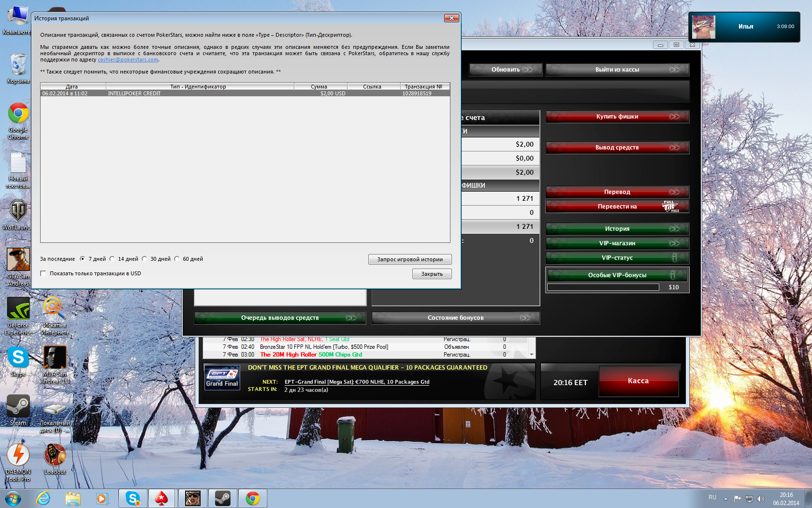Click the red Касса button in lobby

point(638,381)
